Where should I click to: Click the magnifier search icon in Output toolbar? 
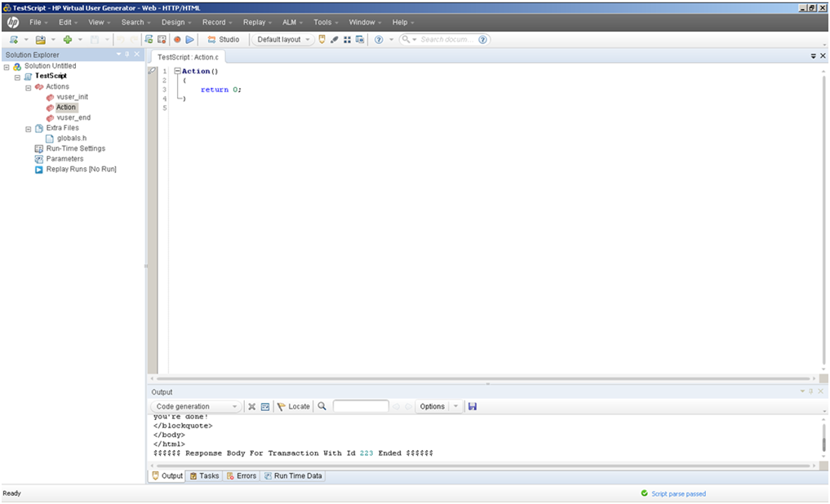[x=322, y=407]
